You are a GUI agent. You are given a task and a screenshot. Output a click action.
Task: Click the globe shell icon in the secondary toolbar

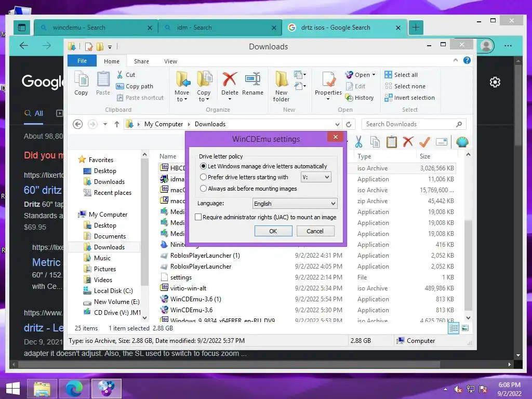462,142
